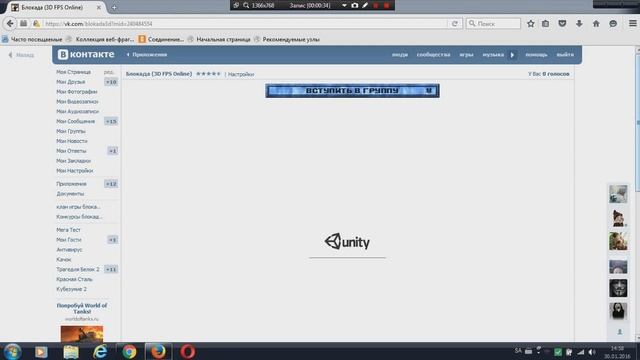
Task: Bookmark this page with the star icon
Action: coord(531,24)
